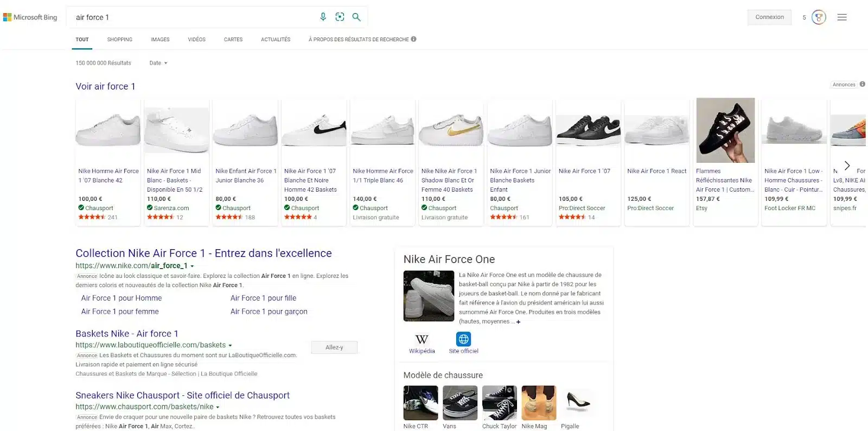Expand the Date filter dropdown

tap(158, 63)
